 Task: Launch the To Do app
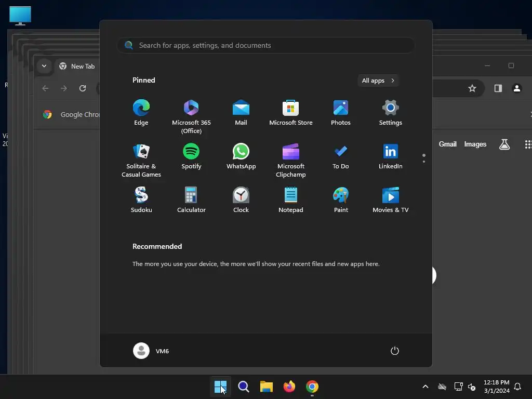[341, 156]
